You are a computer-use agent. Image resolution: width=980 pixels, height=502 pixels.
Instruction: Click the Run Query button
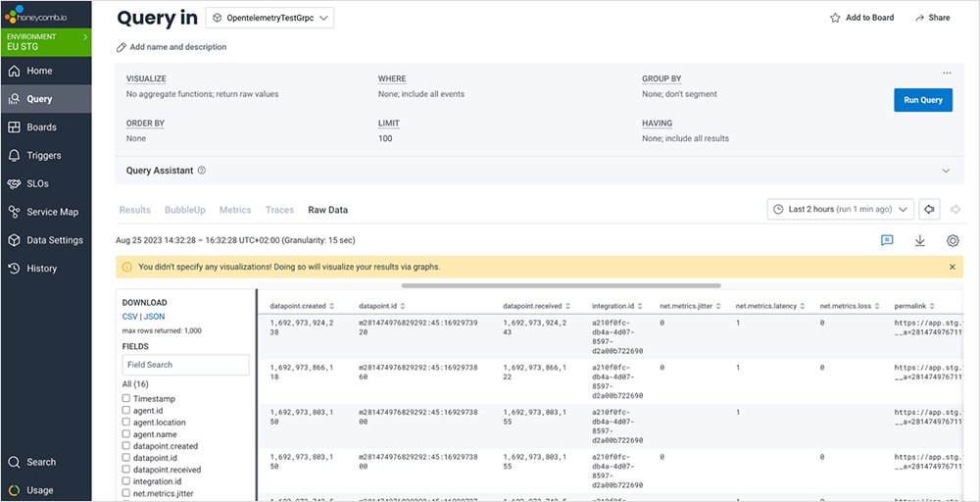coord(922,100)
